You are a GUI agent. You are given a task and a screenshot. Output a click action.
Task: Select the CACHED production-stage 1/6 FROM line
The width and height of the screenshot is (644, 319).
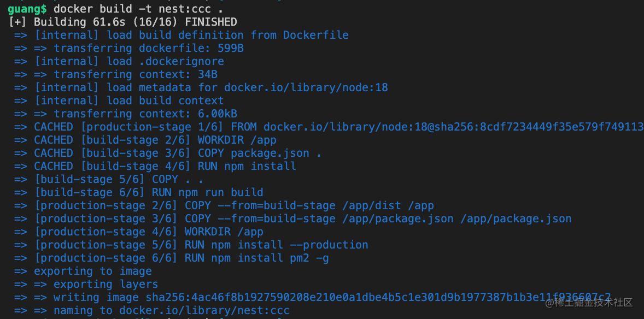329,127
